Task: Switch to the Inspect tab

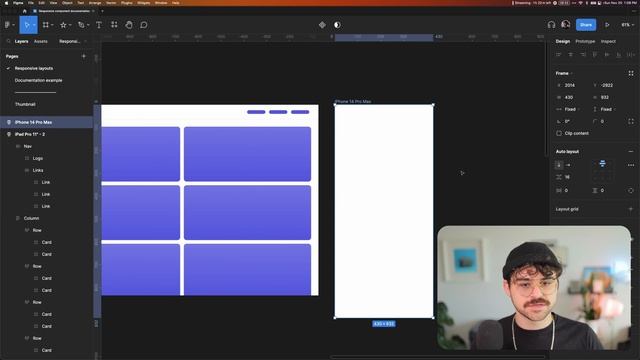Action: point(608,41)
